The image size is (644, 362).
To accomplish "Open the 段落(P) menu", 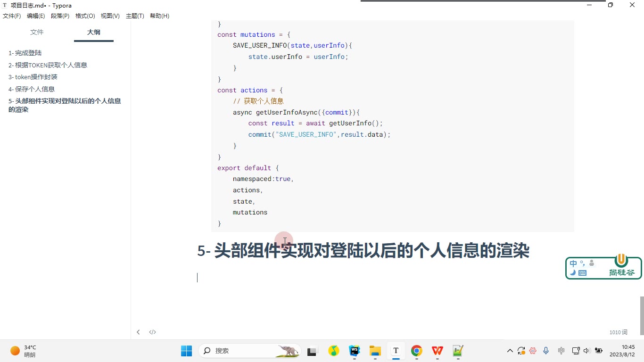I will 60,16.
